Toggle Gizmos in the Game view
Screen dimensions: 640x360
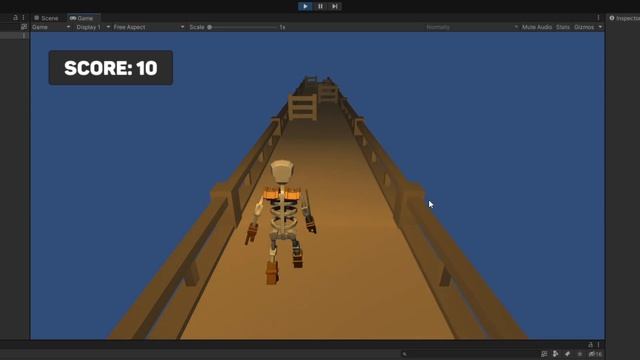point(584,27)
